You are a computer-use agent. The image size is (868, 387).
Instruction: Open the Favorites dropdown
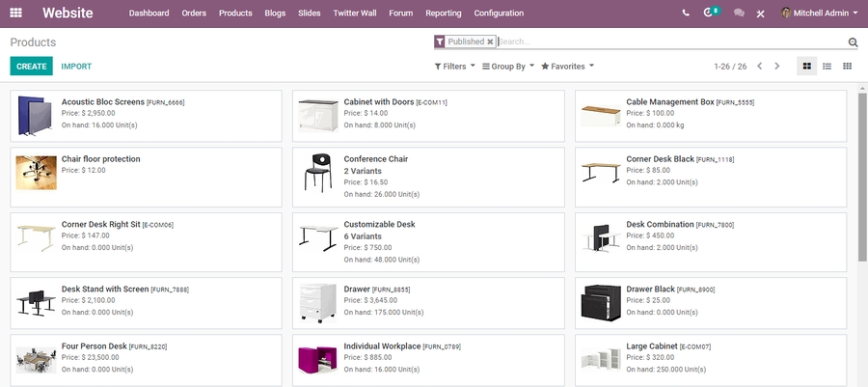[567, 67]
